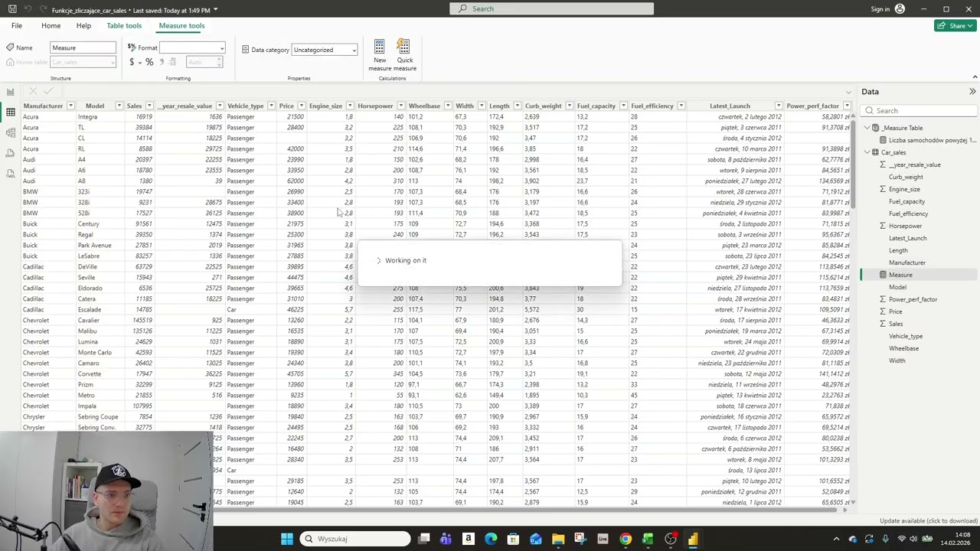Click the Vehicle_type column header
980x551 pixels.
(x=245, y=106)
